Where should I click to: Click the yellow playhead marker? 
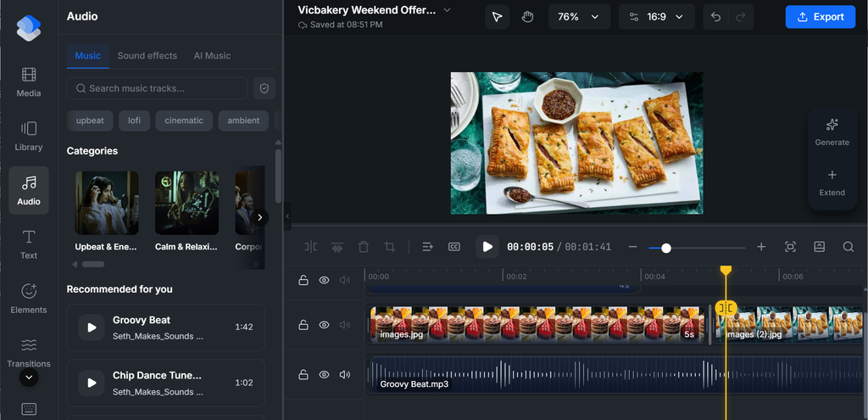pyautogui.click(x=726, y=270)
